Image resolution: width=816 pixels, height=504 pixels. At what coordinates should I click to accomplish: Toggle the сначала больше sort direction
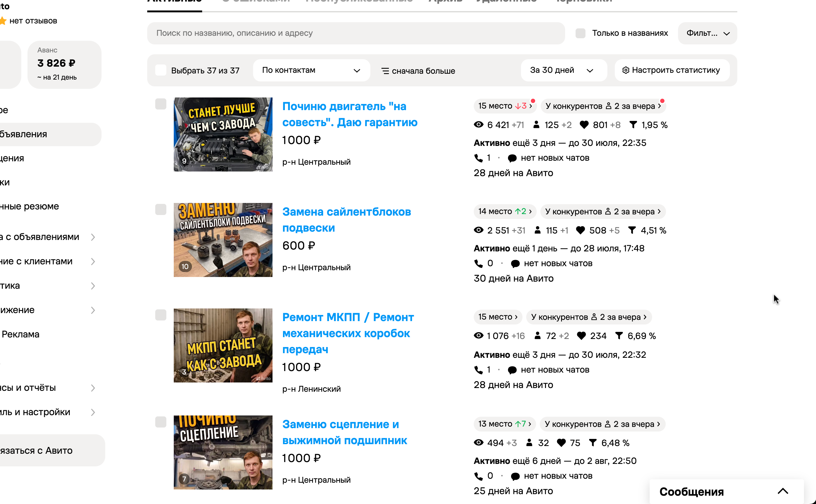pos(418,71)
